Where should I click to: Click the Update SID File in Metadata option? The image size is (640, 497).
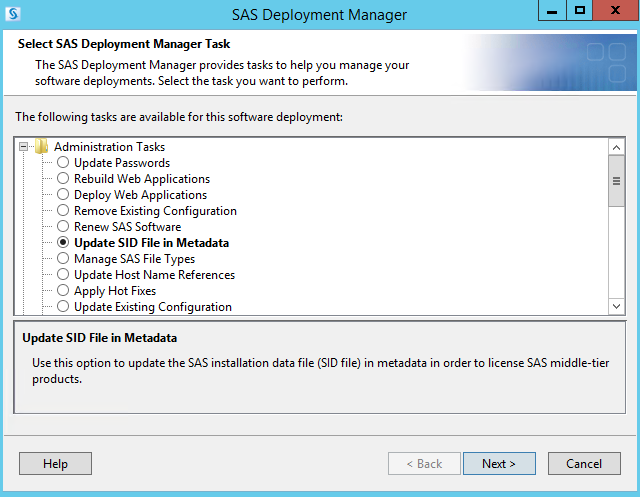point(64,243)
